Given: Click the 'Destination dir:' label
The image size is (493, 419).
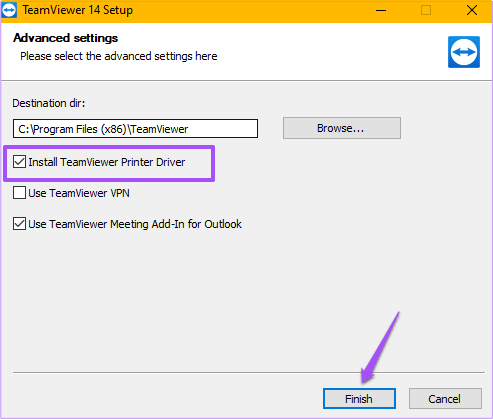Looking at the screenshot, I should [x=49, y=103].
